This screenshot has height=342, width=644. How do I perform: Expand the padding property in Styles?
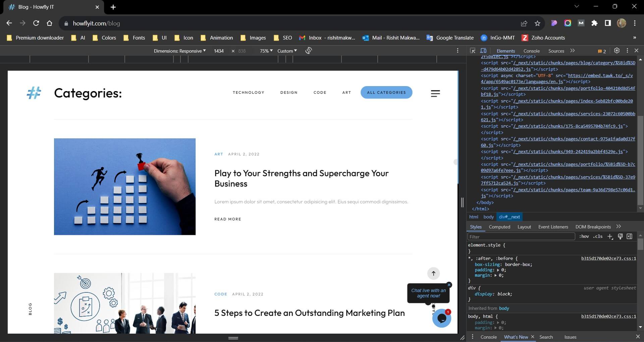[498, 270]
